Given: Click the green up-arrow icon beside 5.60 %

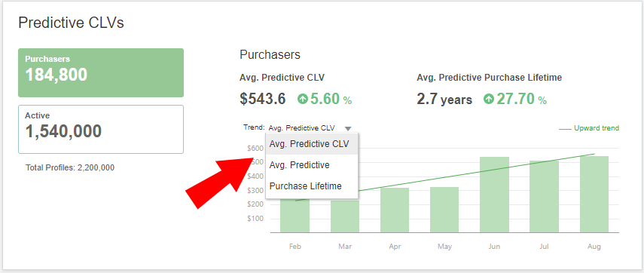Looking at the screenshot, I should coord(303,99).
